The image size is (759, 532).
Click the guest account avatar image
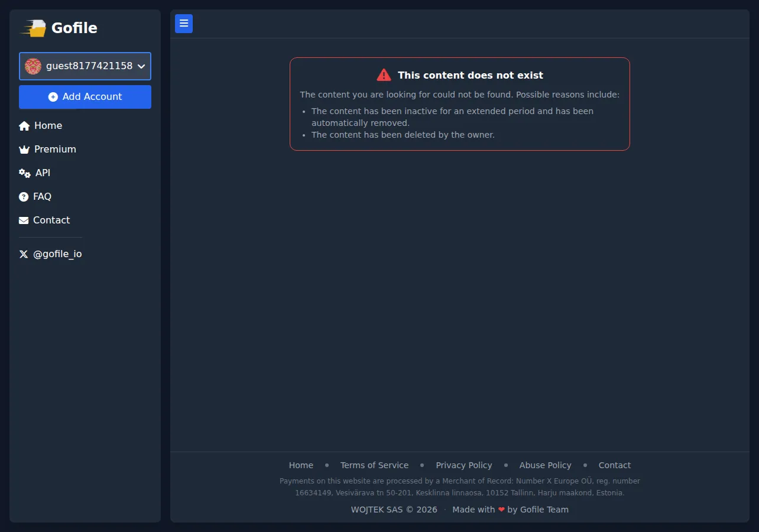pyautogui.click(x=33, y=66)
